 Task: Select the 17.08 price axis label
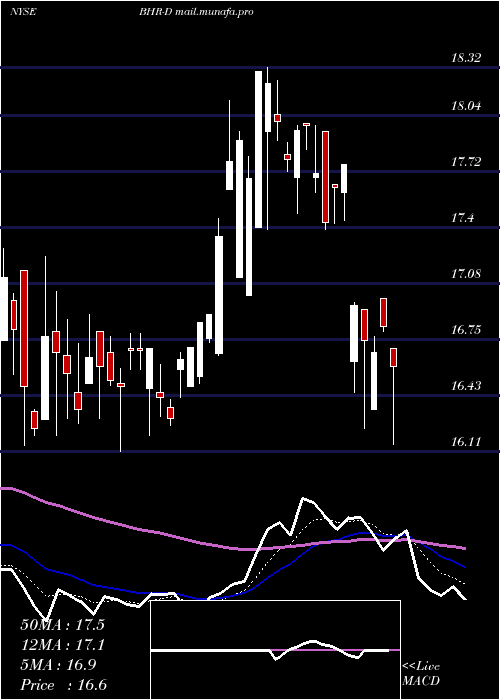click(467, 274)
